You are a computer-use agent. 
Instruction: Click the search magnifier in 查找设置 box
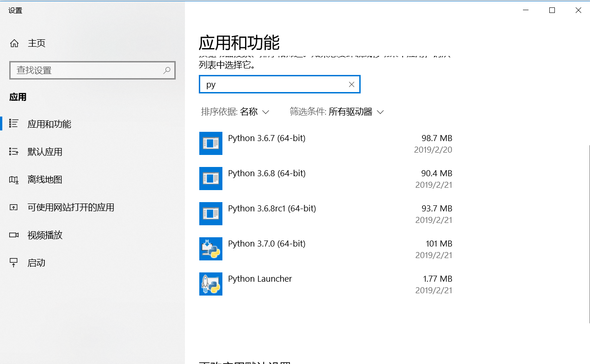click(167, 70)
